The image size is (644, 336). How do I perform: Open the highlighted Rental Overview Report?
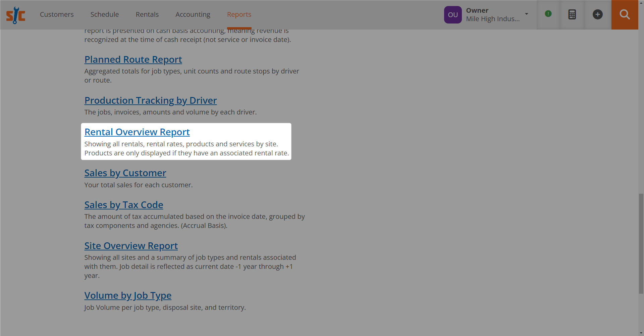tap(137, 132)
